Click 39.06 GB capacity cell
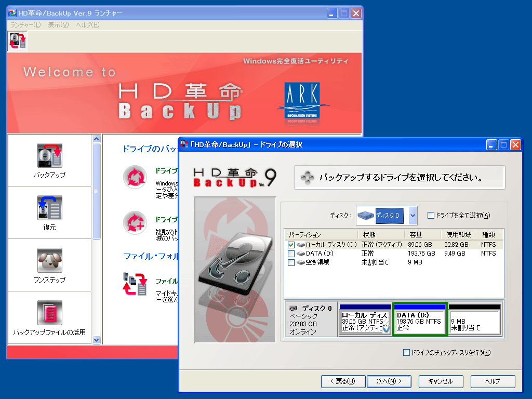This screenshot has height=399, width=532. (420, 245)
